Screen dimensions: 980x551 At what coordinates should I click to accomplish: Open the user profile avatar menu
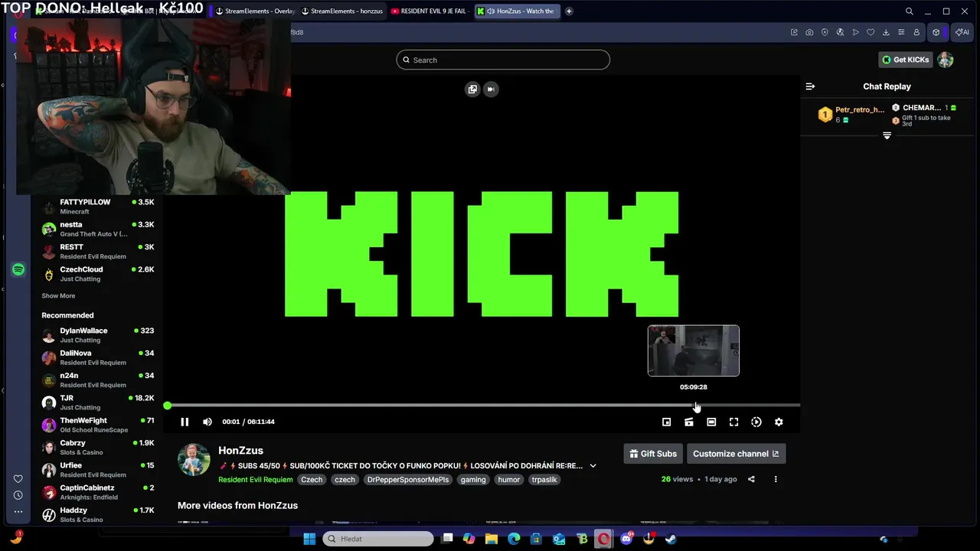[946, 60]
